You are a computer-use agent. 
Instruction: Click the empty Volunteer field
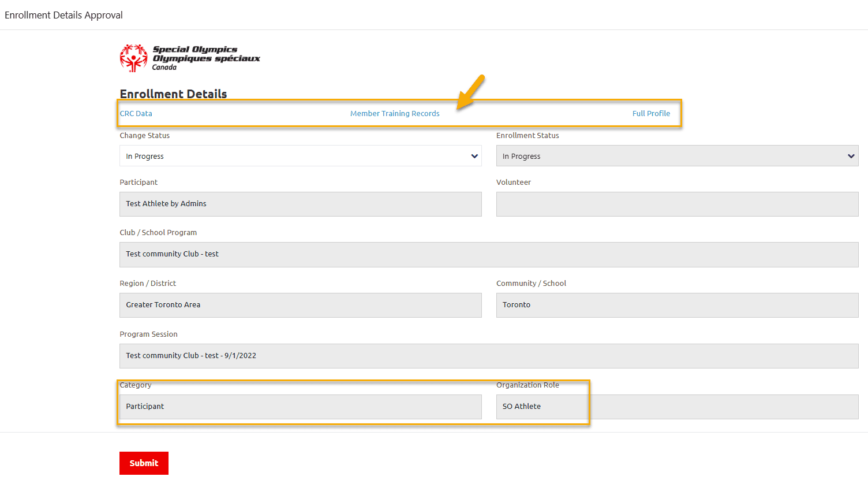678,204
